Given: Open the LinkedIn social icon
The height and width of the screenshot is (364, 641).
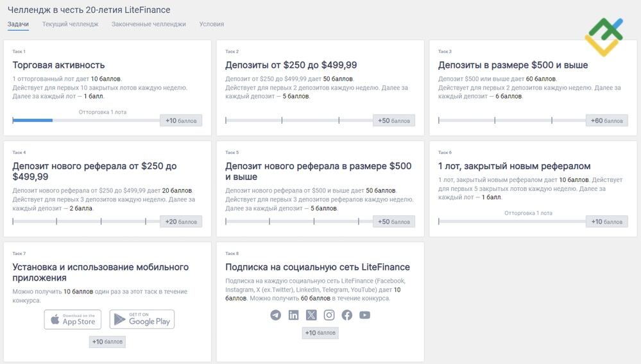Looking at the screenshot, I should 293,315.
